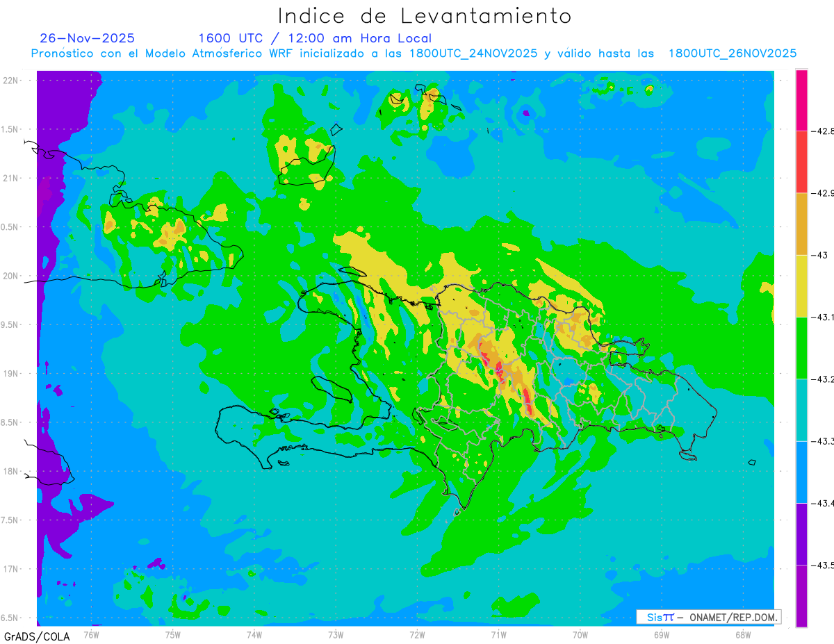Click the purple colorbar segment below -43.4
834x644 pixels.
pos(801,534)
